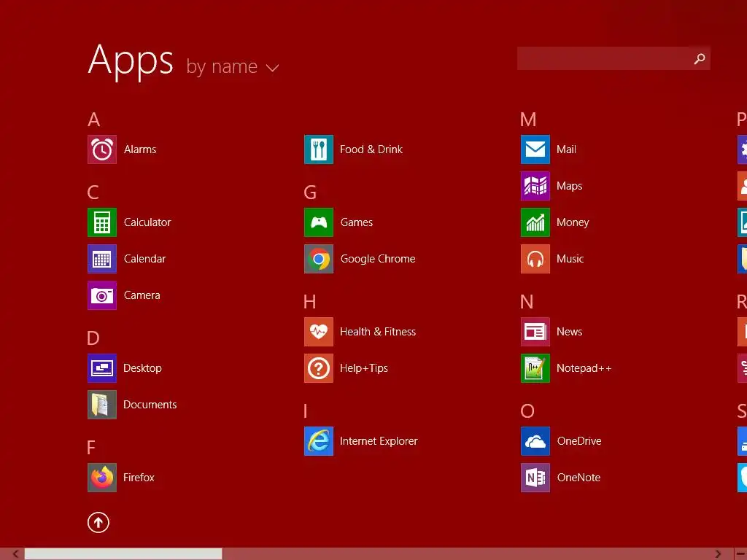
Task: Select the O letter group header
Action: tap(527, 411)
